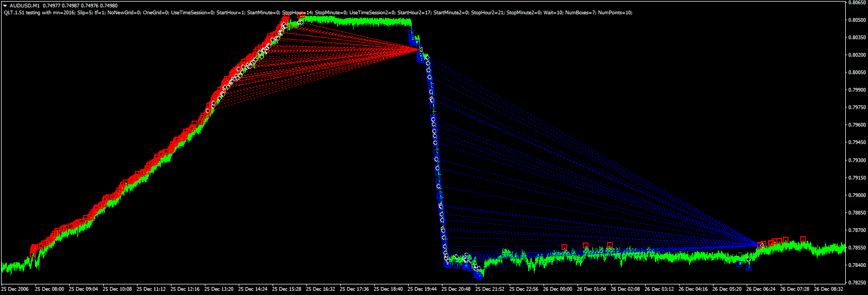Click the 25 Dec 22:56 time label

click(524, 289)
